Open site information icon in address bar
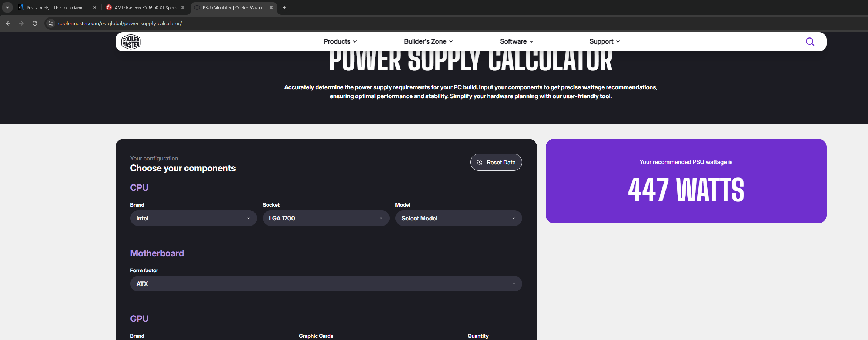 click(x=51, y=23)
